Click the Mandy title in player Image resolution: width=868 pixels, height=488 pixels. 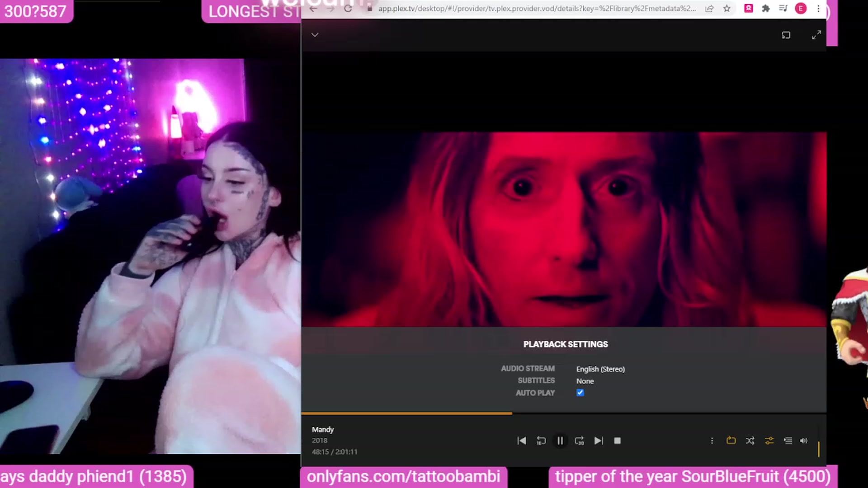pos(323,429)
